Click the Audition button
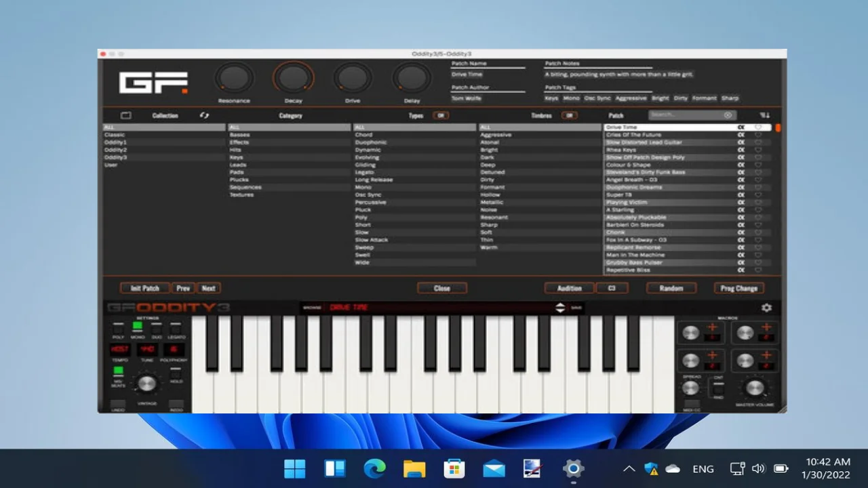Screen dimensions: 868x488 (570, 288)
